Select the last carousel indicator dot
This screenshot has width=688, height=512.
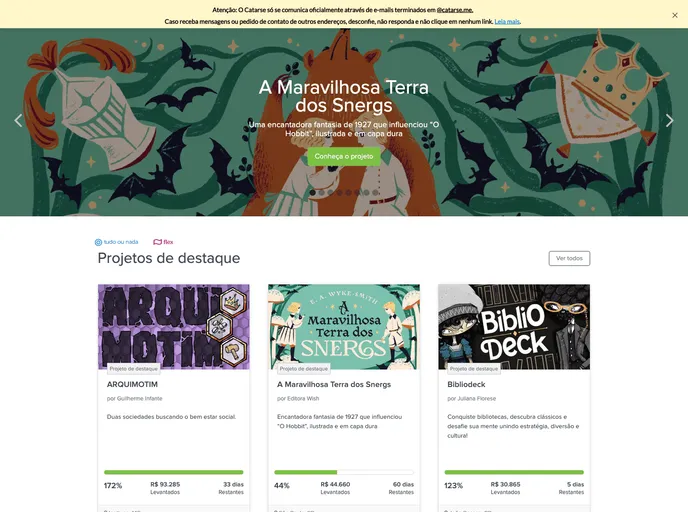click(375, 192)
